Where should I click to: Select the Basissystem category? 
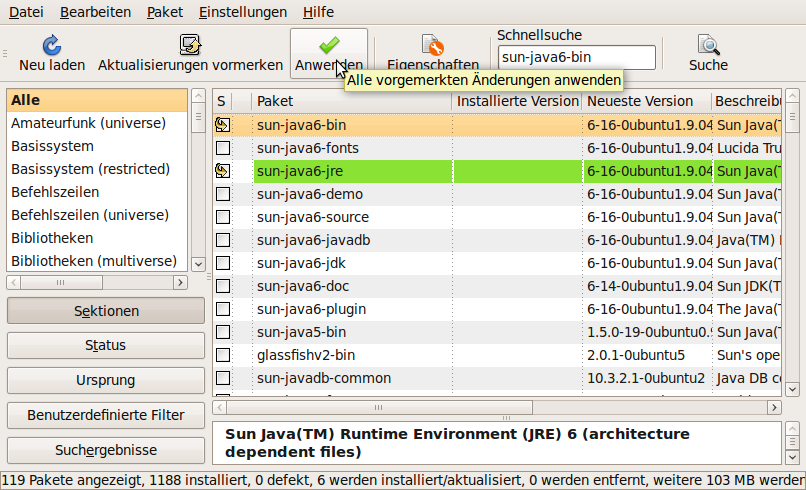tap(97, 146)
